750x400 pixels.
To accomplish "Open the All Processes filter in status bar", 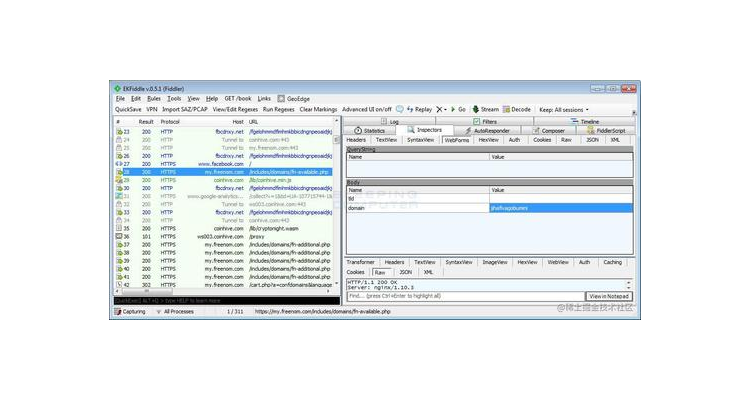I will pyautogui.click(x=175, y=311).
